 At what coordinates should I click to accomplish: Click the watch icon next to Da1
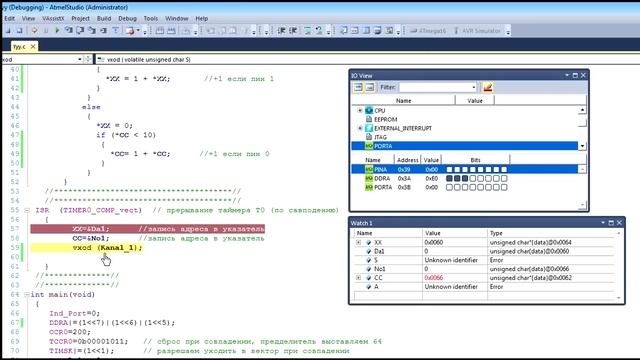pos(369,251)
